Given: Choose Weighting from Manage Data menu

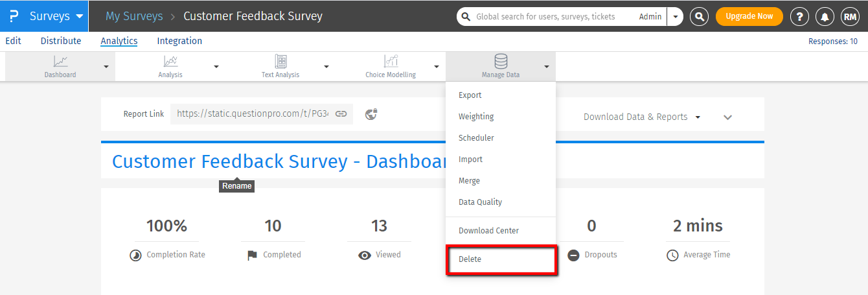Looking at the screenshot, I should tap(501, 117).
